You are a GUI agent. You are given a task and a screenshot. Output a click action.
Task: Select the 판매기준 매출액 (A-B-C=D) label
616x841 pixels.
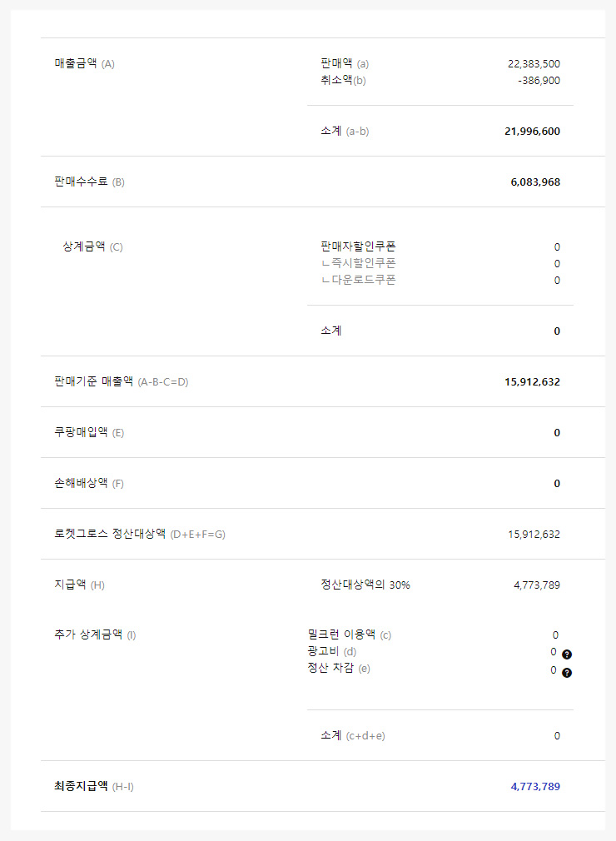pos(122,382)
